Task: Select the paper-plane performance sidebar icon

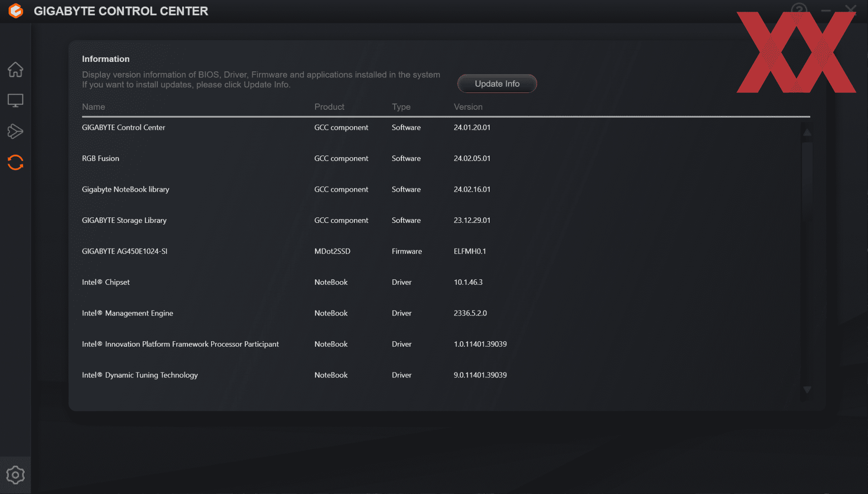Action: click(x=15, y=132)
